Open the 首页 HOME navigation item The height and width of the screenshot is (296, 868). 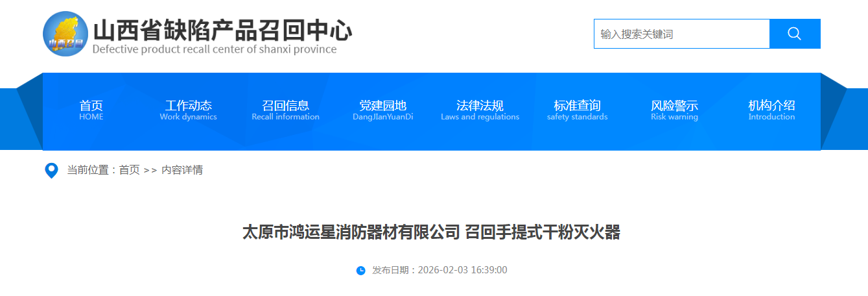pos(91,110)
